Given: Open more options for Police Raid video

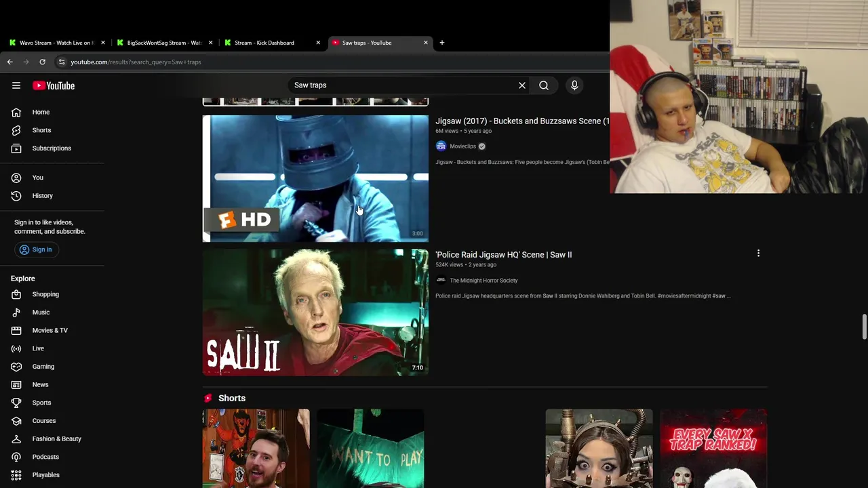Looking at the screenshot, I should coord(758,253).
